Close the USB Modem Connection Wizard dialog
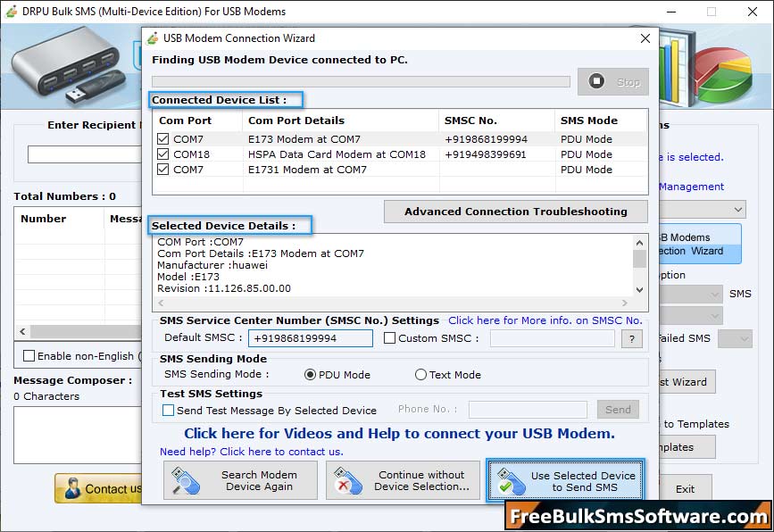The image size is (774, 532). (645, 38)
